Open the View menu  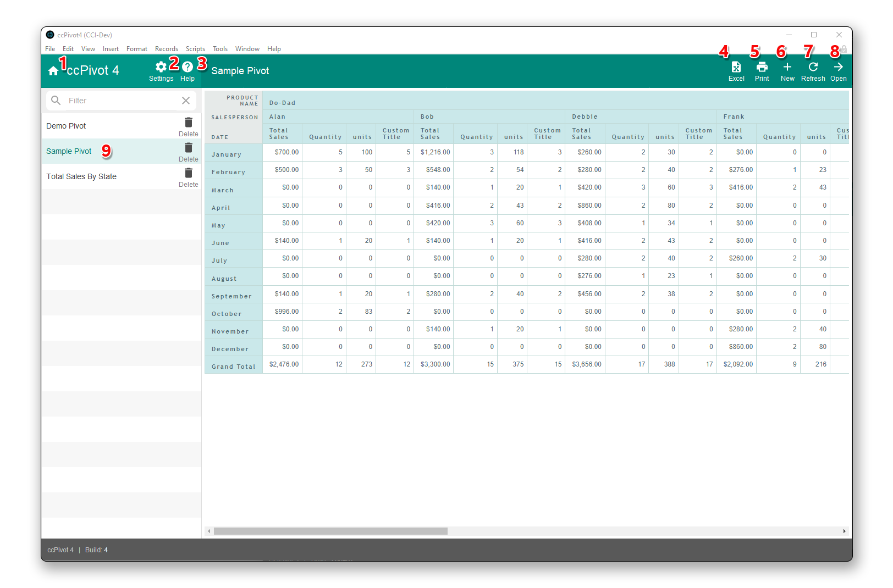coord(88,49)
